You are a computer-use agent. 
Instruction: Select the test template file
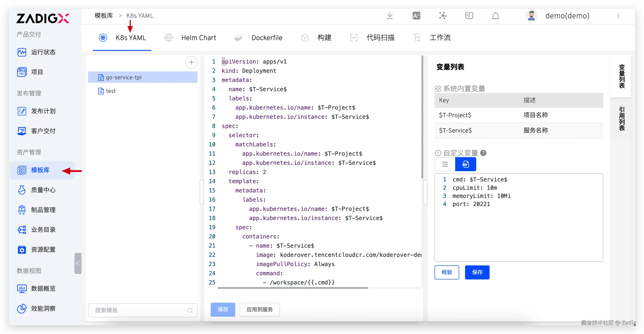[111, 91]
